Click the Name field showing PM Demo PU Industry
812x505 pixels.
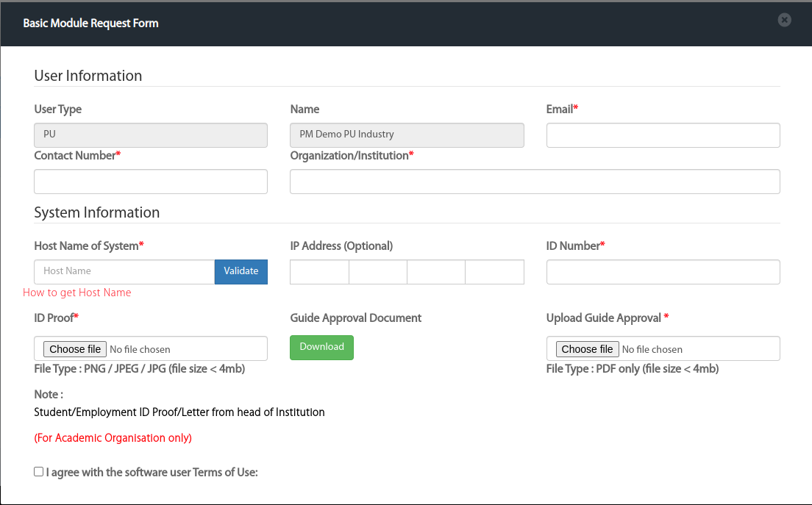pos(407,135)
